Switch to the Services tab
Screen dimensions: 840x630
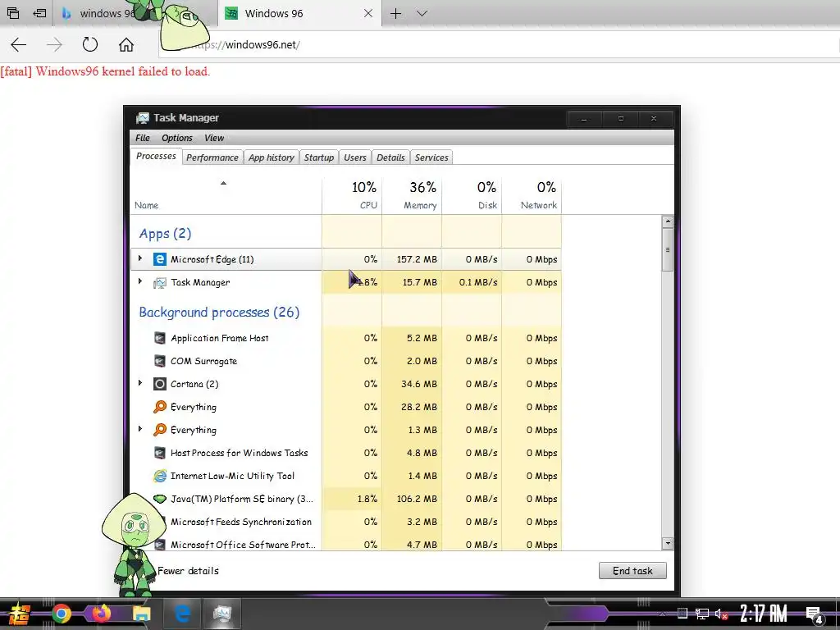(431, 157)
